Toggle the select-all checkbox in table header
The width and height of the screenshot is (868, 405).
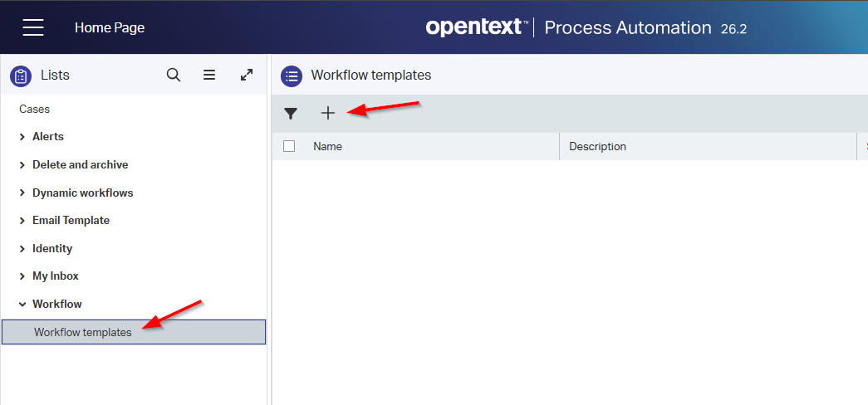289,146
